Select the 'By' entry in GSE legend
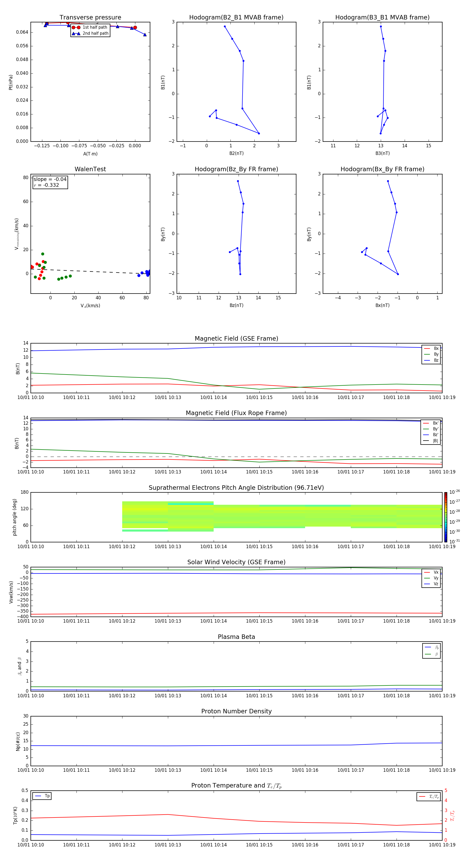This screenshot has width=473, height=868. [431, 355]
